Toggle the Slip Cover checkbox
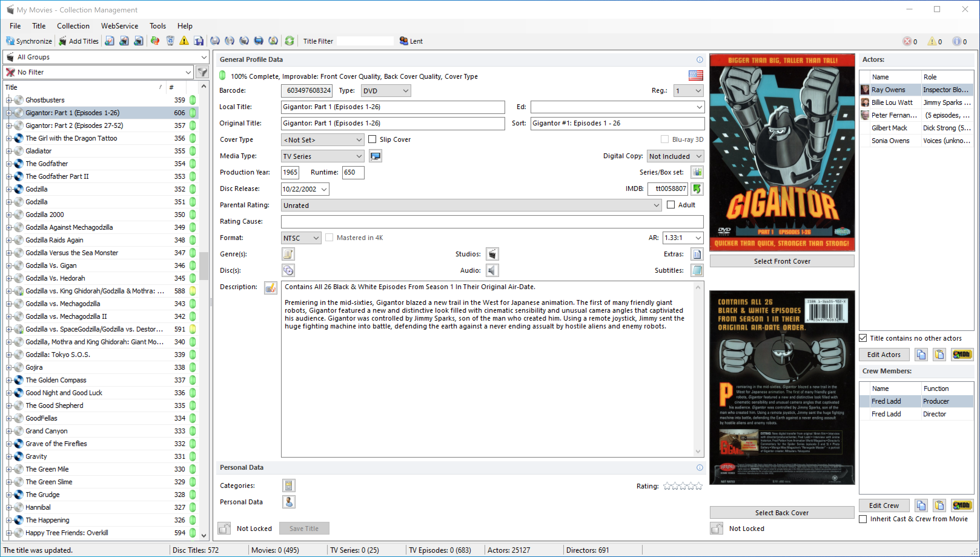The image size is (980, 557). coord(372,139)
